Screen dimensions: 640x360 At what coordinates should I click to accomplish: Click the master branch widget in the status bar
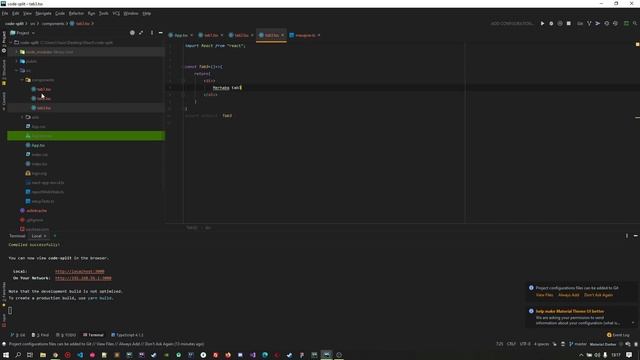[x=578, y=344]
